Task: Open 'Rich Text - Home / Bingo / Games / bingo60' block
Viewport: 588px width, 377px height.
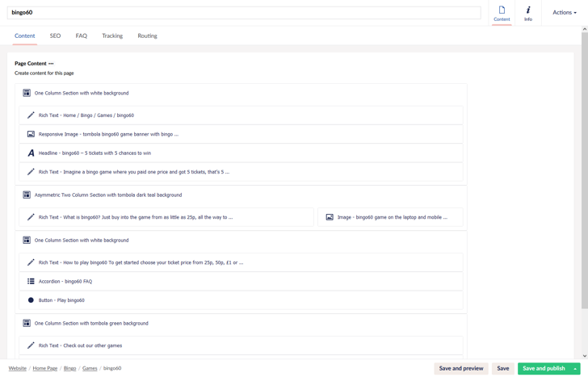Action: point(241,115)
